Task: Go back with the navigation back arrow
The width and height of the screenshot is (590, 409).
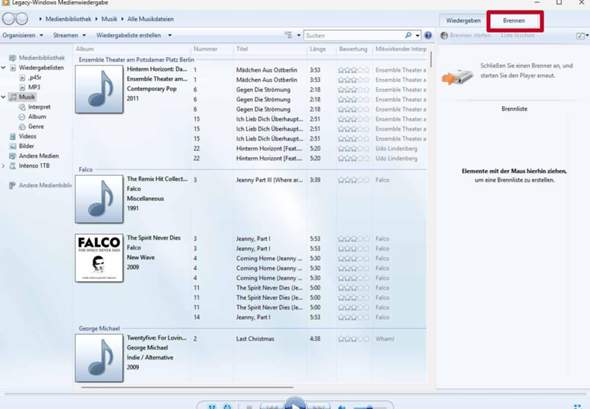Action: [x=8, y=19]
